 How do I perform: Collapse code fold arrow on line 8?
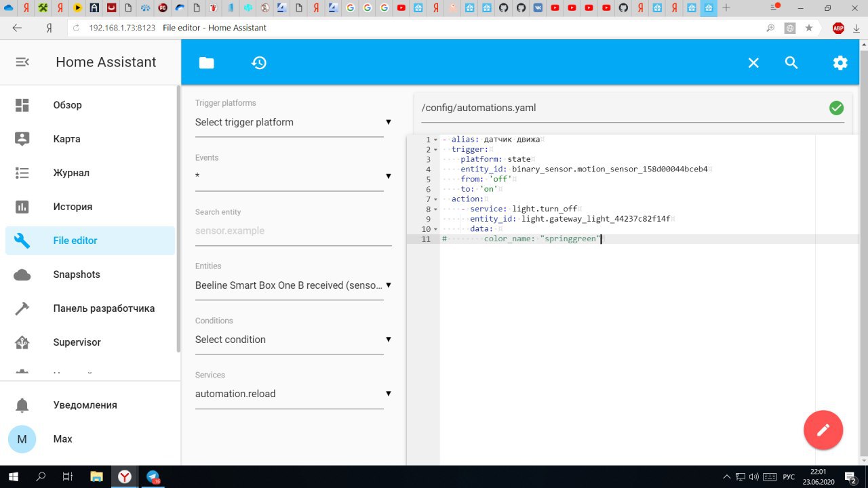pos(436,209)
